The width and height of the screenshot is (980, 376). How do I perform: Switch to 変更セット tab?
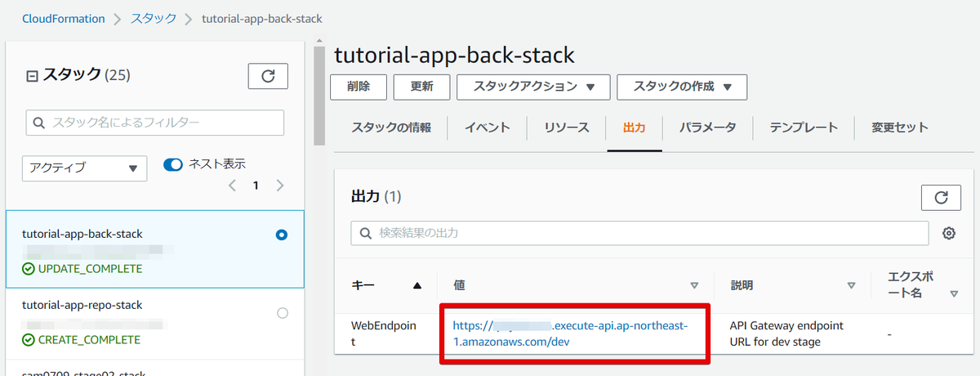click(x=899, y=128)
